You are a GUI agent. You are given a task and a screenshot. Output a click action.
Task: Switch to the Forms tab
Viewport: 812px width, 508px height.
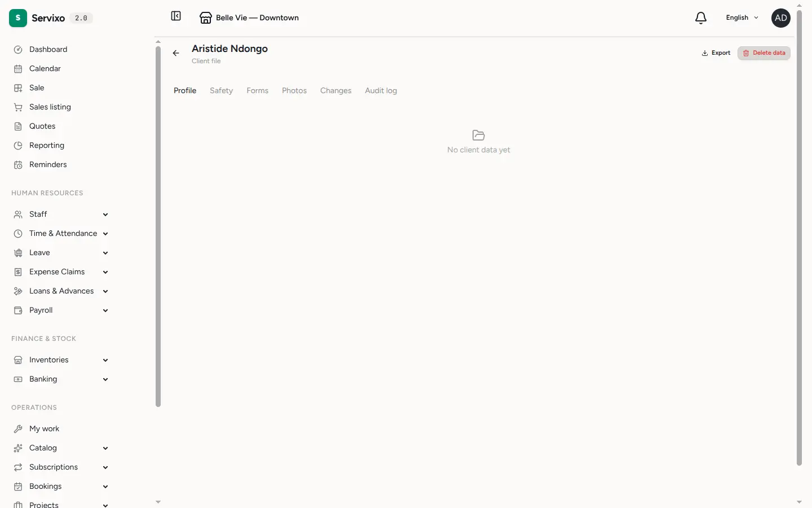[x=257, y=91]
